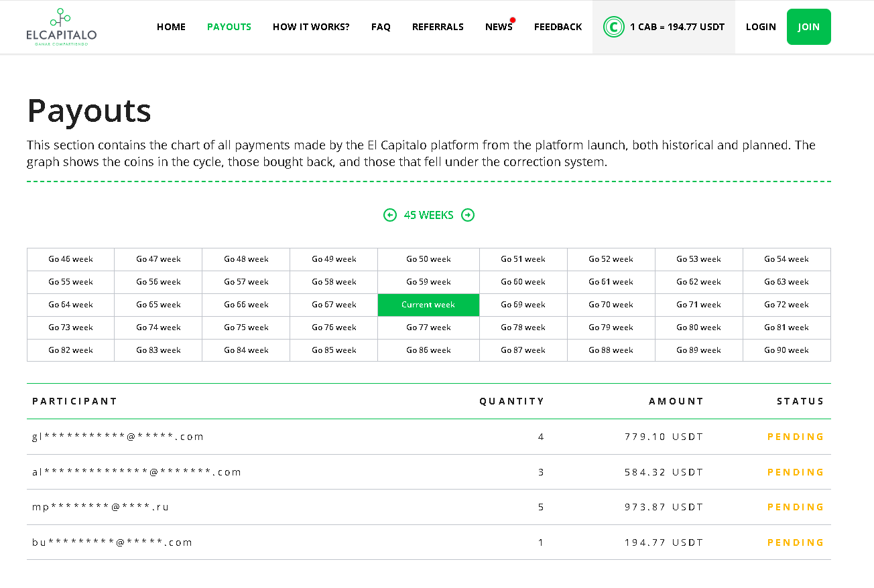Image resolution: width=874 pixels, height=588 pixels.
Task: Click the Payouts page heading
Action: pyautogui.click(x=89, y=111)
